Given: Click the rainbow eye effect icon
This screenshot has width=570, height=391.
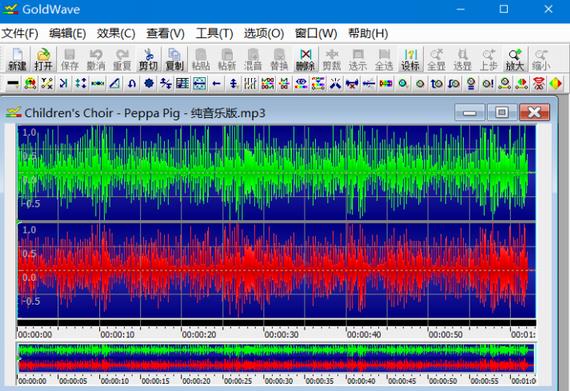Looking at the screenshot, I should pyautogui.click(x=301, y=84).
